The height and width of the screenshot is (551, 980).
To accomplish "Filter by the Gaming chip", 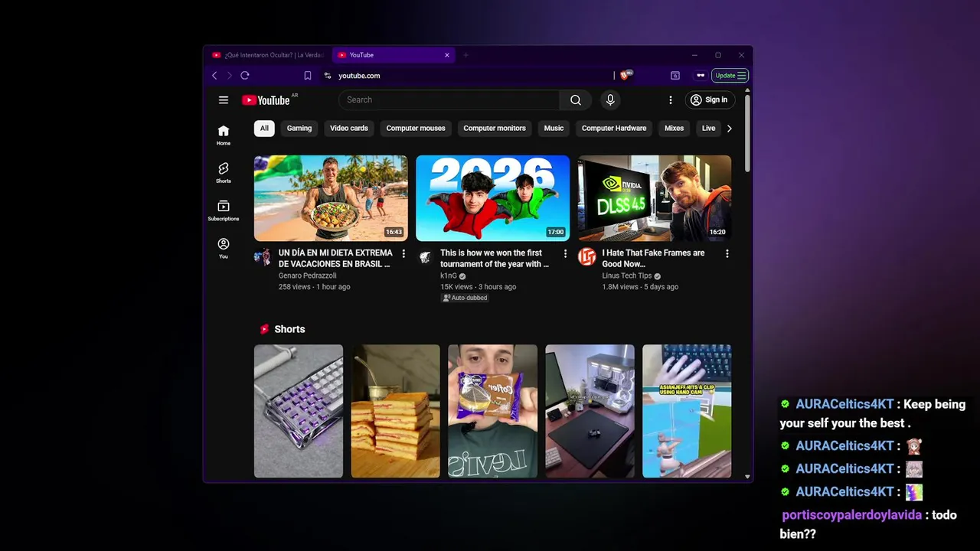I will 299,129.
